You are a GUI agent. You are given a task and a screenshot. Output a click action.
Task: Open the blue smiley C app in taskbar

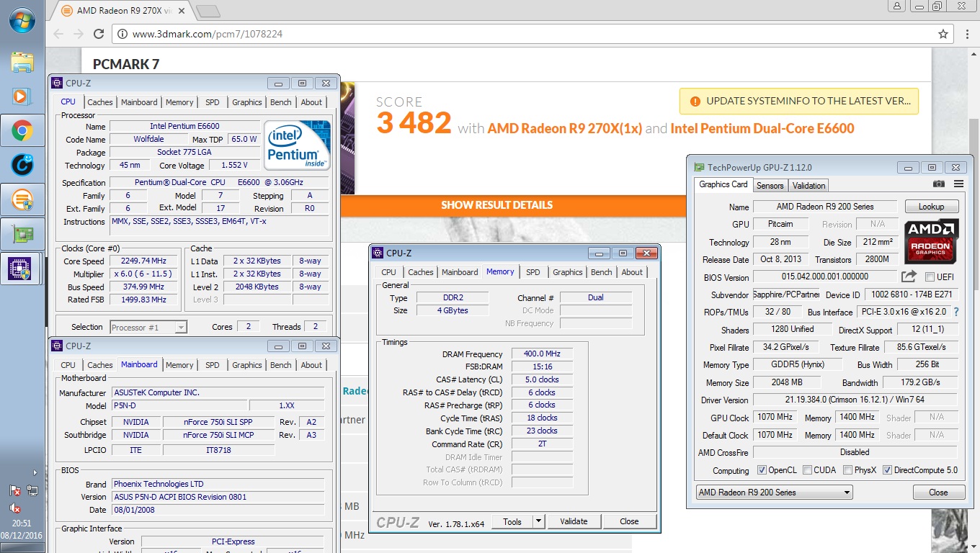pos(22,165)
